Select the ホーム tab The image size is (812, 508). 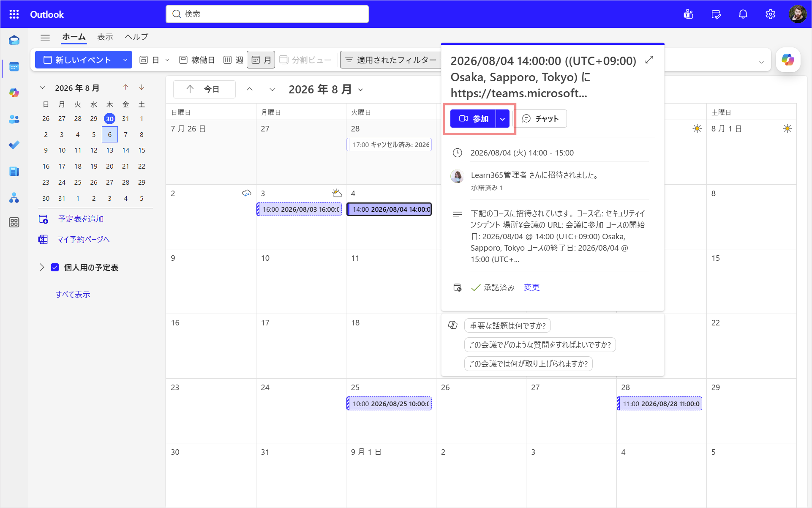pyautogui.click(x=74, y=37)
